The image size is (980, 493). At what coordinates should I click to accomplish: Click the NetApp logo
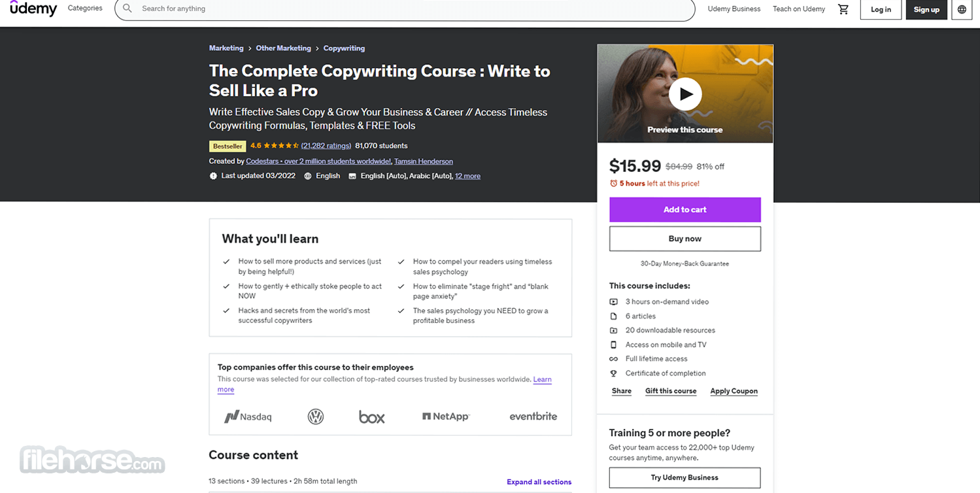click(x=446, y=416)
